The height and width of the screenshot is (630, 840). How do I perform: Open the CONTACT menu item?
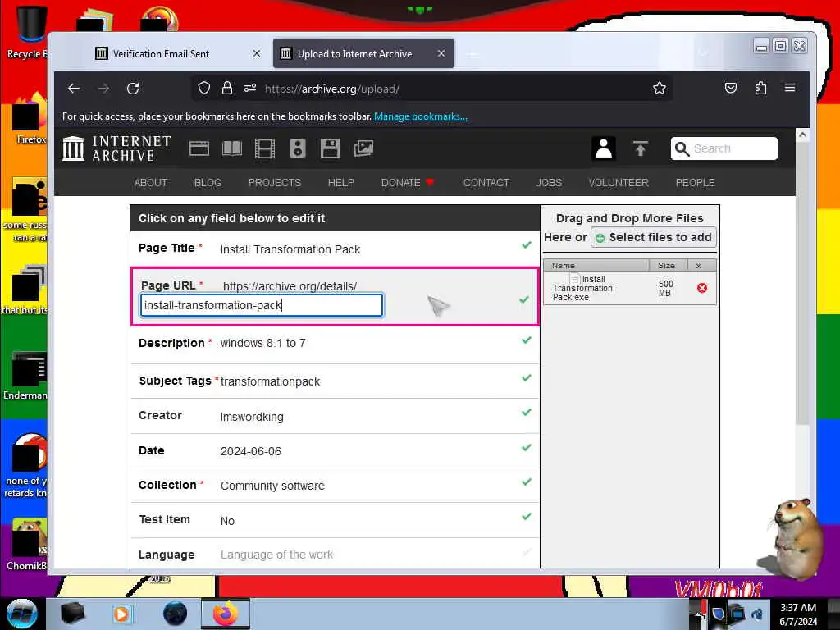[486, 183]
